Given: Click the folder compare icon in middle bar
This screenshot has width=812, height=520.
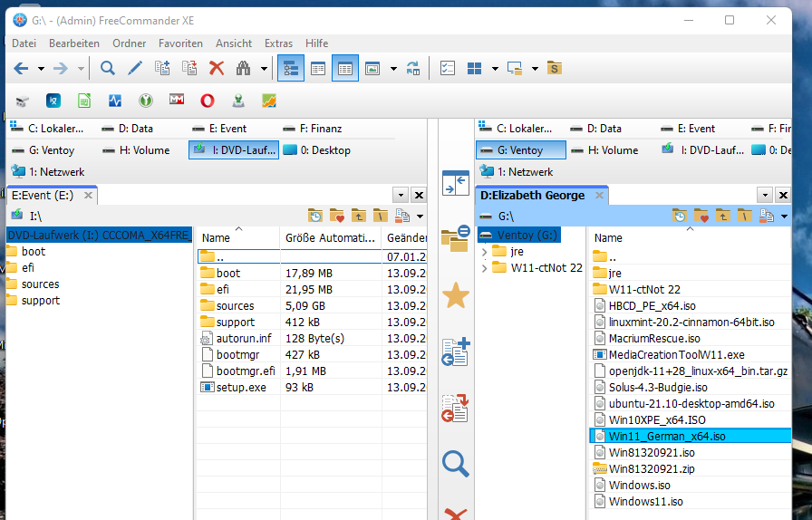Looking at the screenshot, I should [456, 239].
